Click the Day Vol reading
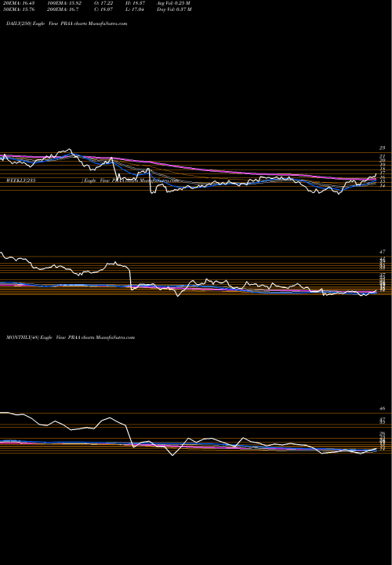The height and width of the screenshot is (565, 392). tap(174, 9)
